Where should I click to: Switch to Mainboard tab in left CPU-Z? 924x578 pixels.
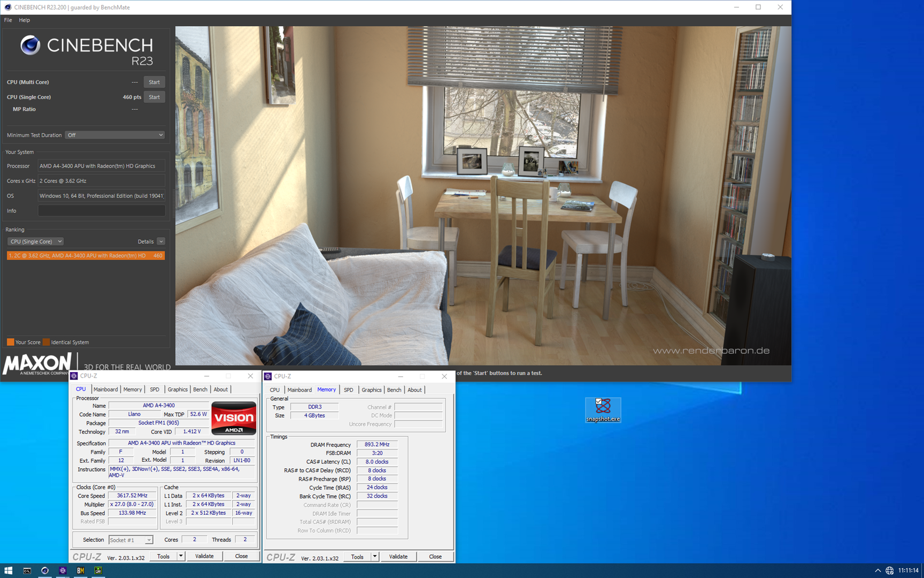point(105,389)
